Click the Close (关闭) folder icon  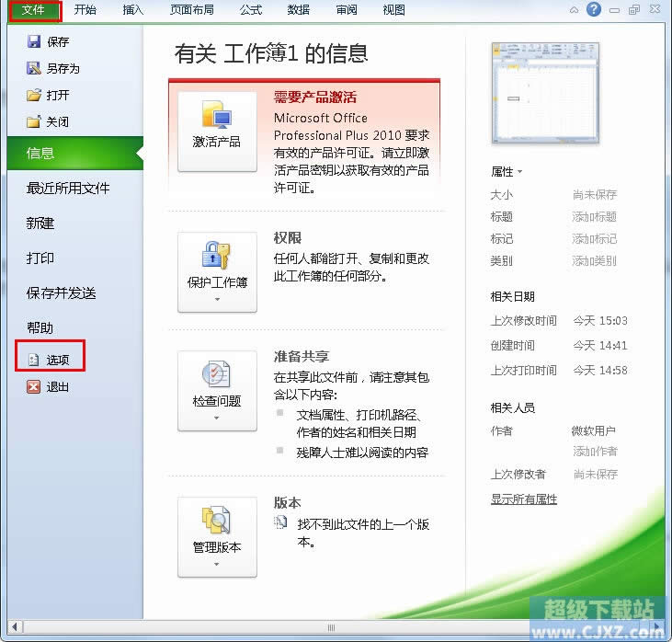(33, 121)
